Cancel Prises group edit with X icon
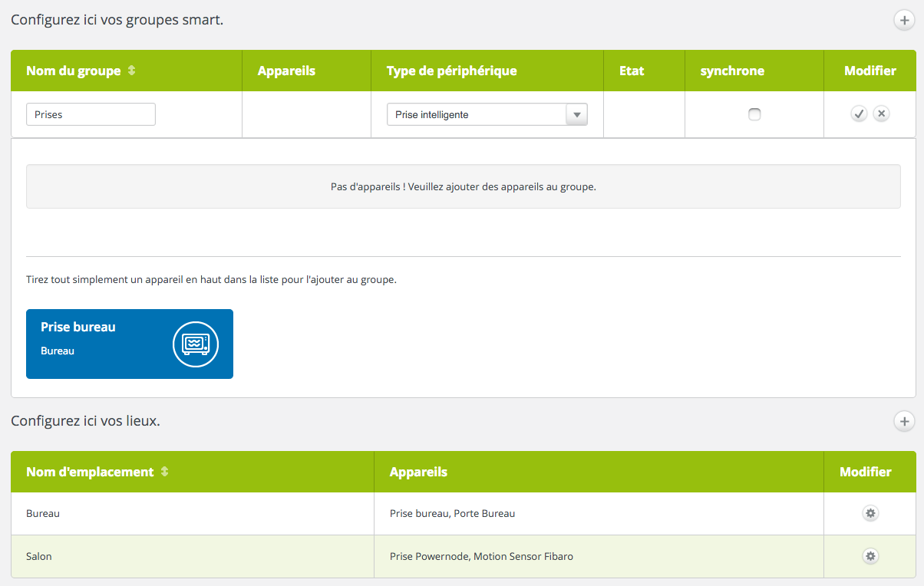The width and height of the screenshot is (924, 586). coord(881,114)
